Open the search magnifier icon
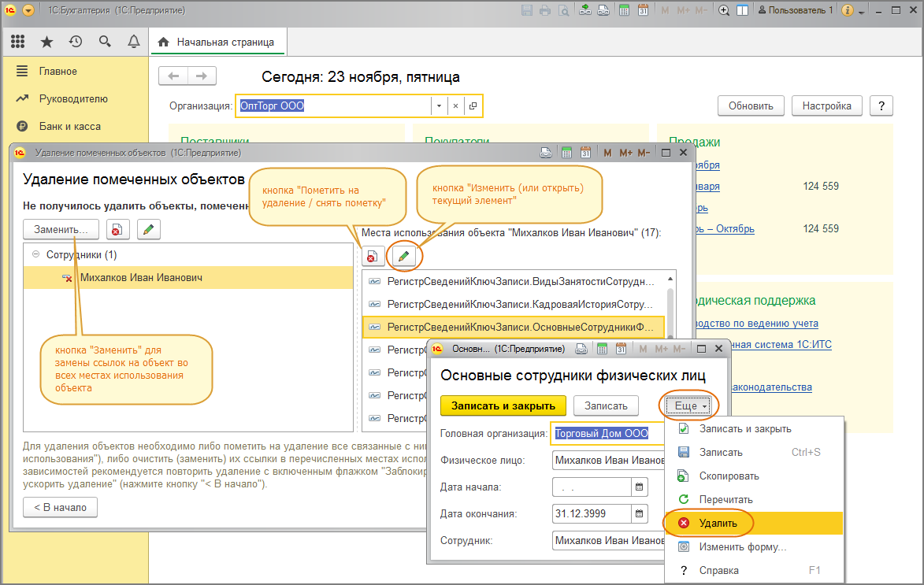 tap(105, 42)
